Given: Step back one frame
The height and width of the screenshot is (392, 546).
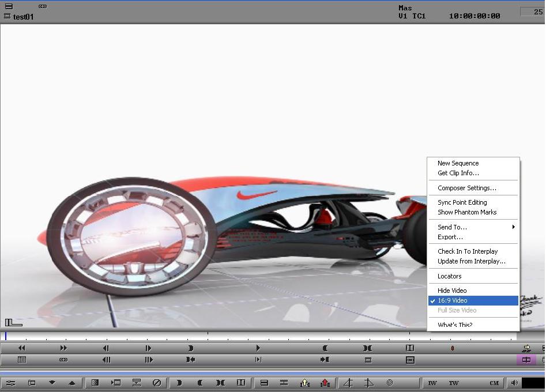Looking at the screenshot, I should coord(106,348).
